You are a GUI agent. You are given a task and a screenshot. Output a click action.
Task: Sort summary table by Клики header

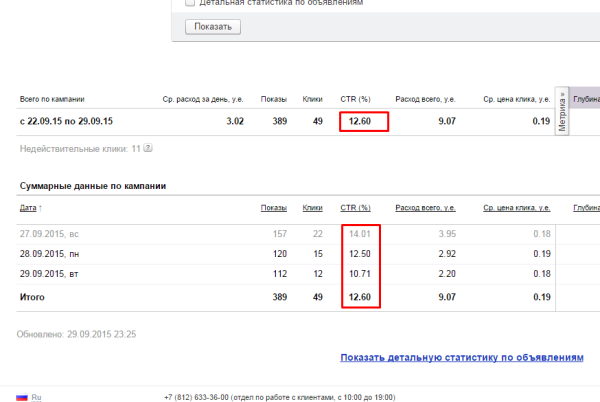tap(312, 208)
